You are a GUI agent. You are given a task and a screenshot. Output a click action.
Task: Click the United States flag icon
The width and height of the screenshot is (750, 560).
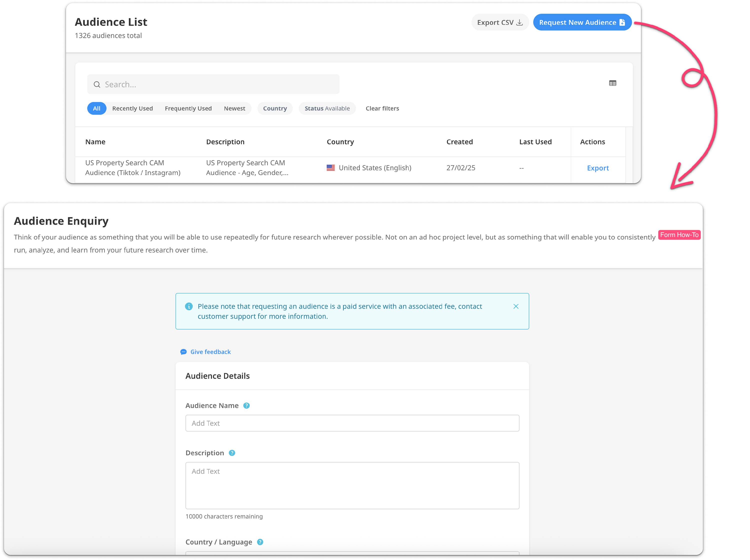330,168
